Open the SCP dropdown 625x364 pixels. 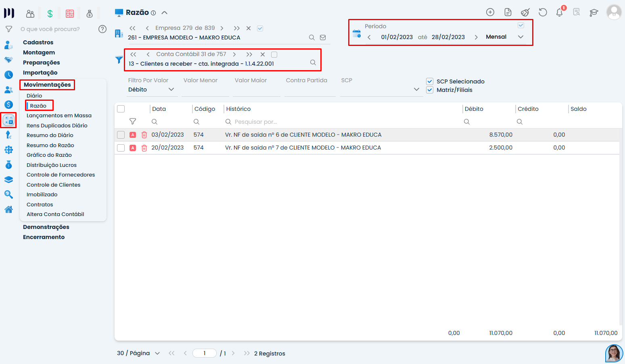click(x=380, y=89)
